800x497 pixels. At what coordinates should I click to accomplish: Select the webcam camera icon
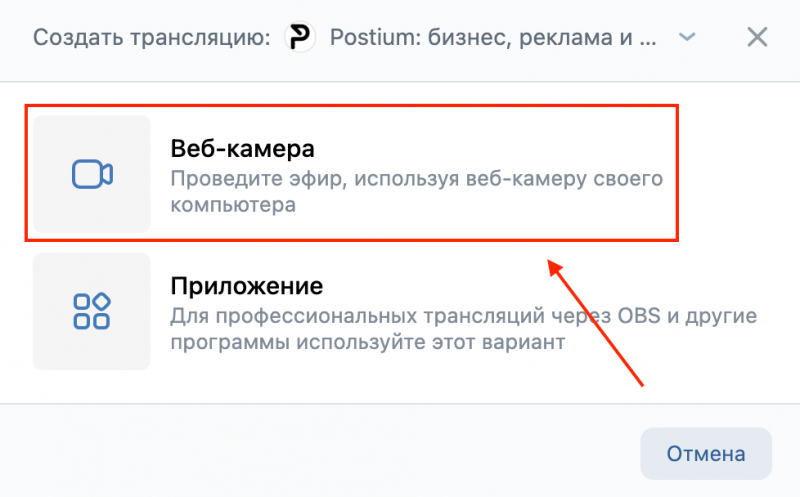[x=92, y=174]
